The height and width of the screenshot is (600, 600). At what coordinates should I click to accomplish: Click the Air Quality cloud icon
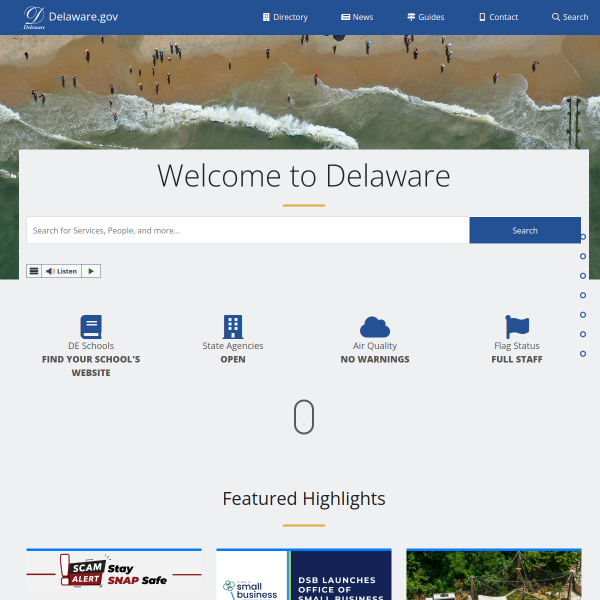(x=375, y=327)
